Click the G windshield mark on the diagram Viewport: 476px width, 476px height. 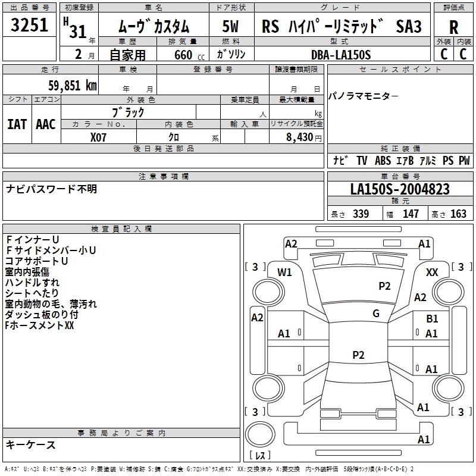(x=376, y=314)
